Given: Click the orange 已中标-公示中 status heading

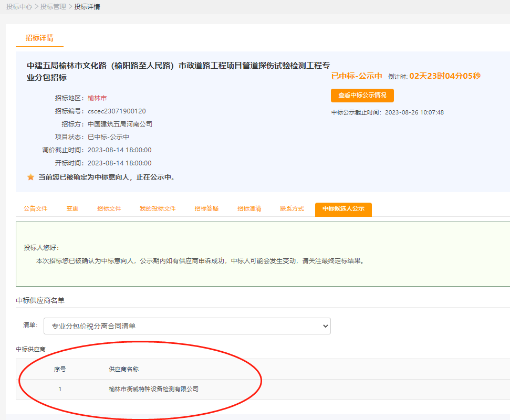Looking at the screenshot, I should [357, 76].
